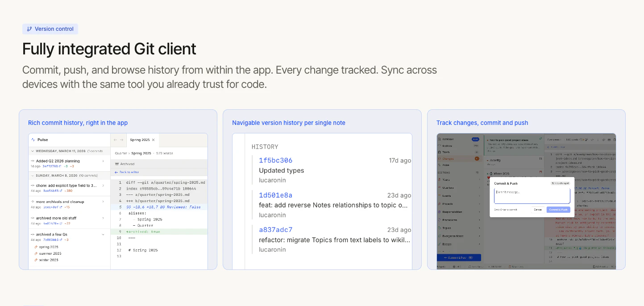Click the Essays section icon
644x306 pixels.
(x=439, y=244)
